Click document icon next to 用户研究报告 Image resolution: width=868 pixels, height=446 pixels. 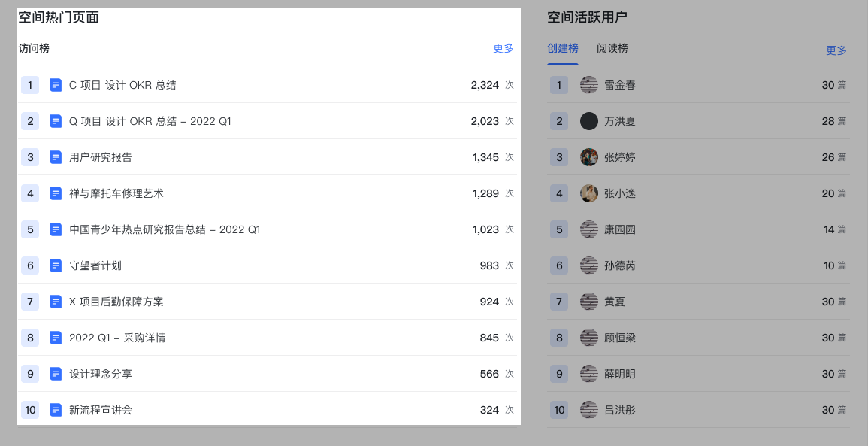click(56, 157)
